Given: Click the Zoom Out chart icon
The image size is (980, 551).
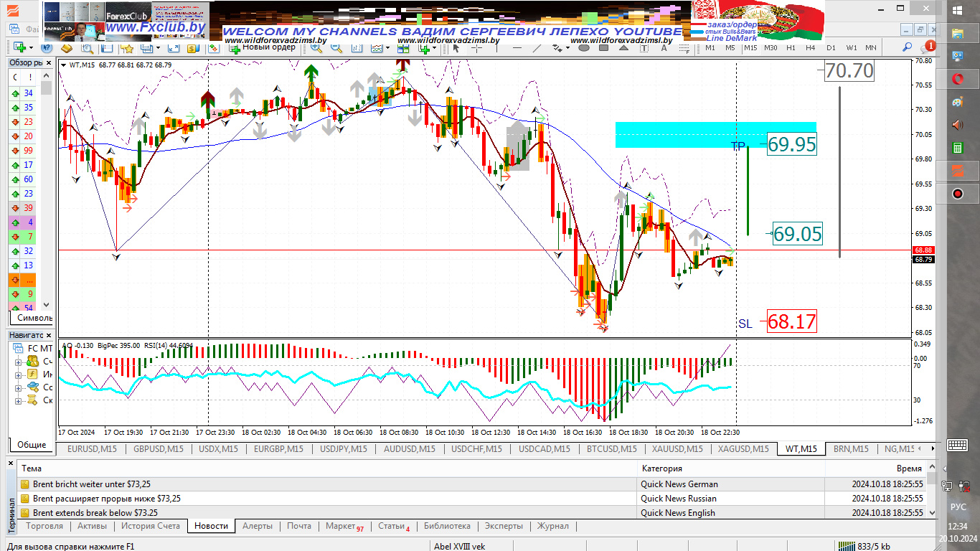Looking at the screenshot, I should pos(336,48).
